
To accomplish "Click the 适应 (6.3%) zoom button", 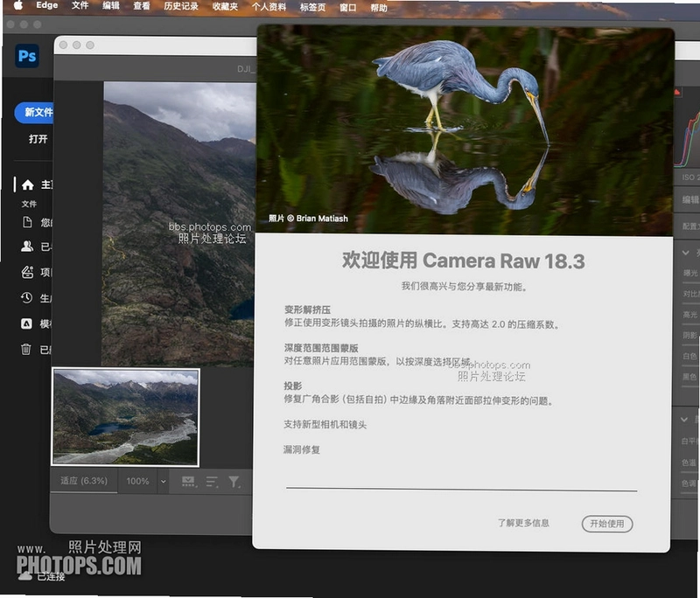I will [x=84, y=481].
